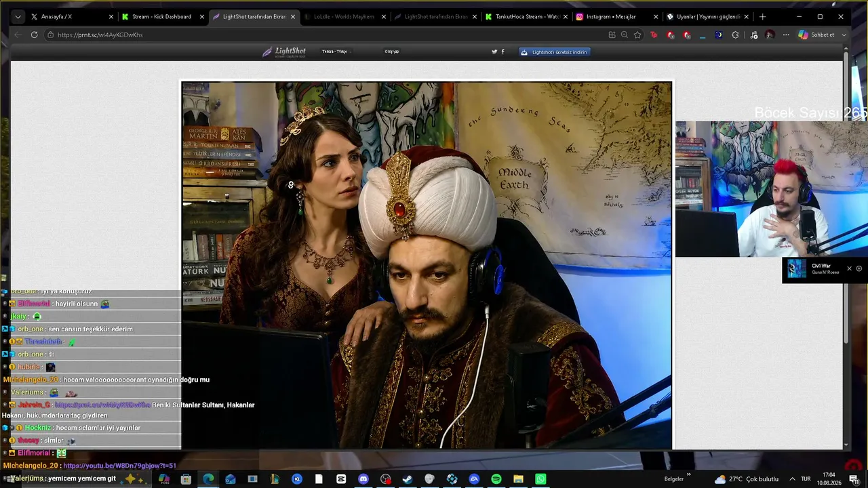Open Microsoft Edge from the taskbar
Viewport: 868px width, 488px height.
tap(208, 479)
